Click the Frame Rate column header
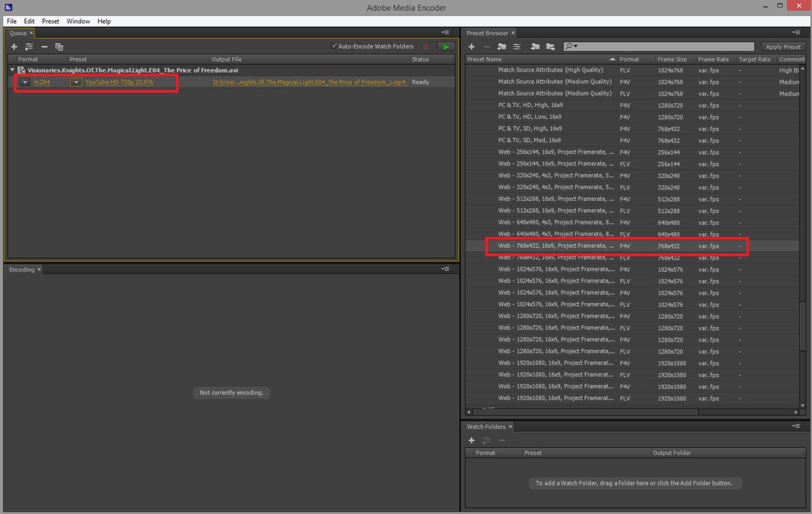Viewport: 812px width, 514px height. pyautogui.click(x=714, y=60)
